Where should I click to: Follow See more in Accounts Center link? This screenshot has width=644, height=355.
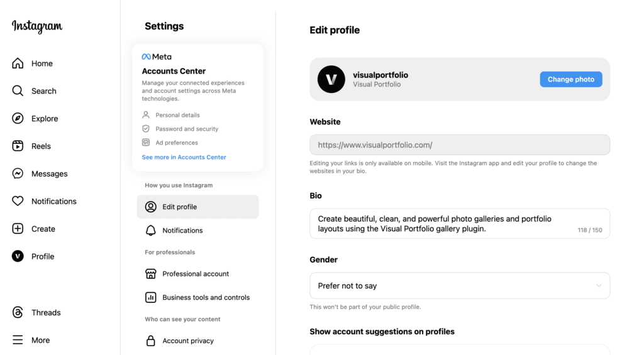(184, 157)
